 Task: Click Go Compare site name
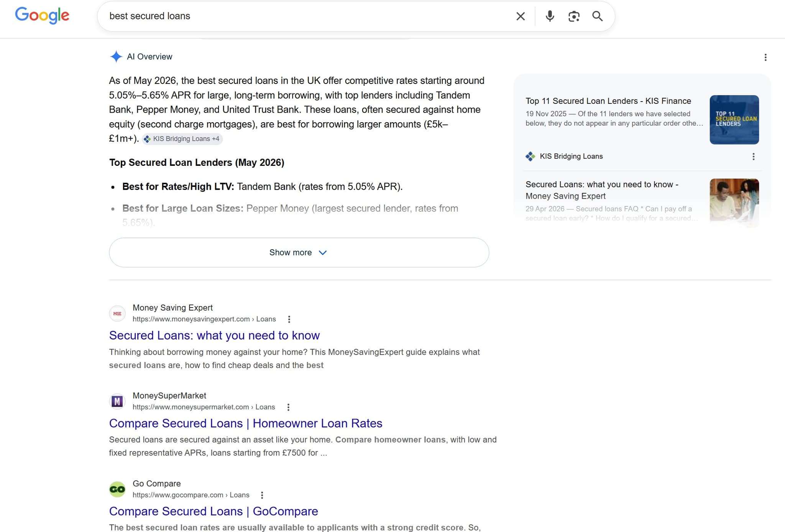(x=156, y=483)
